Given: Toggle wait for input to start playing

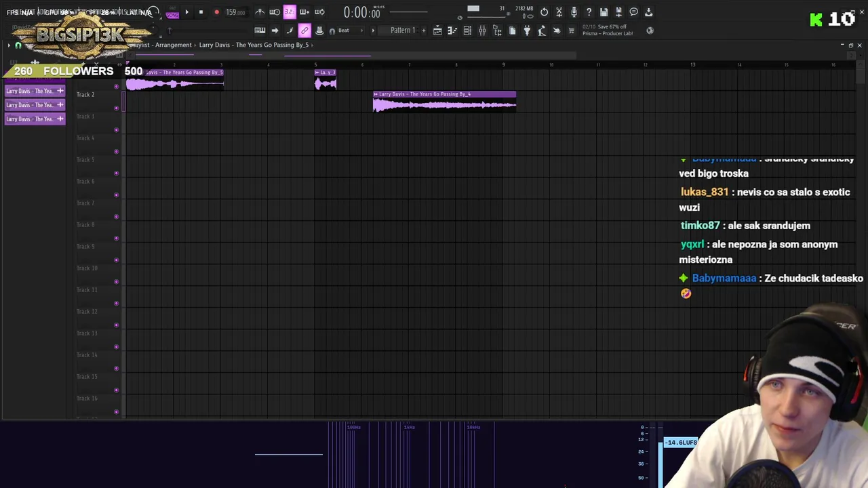Looking at the screenshot, I should tap(275, 12).
